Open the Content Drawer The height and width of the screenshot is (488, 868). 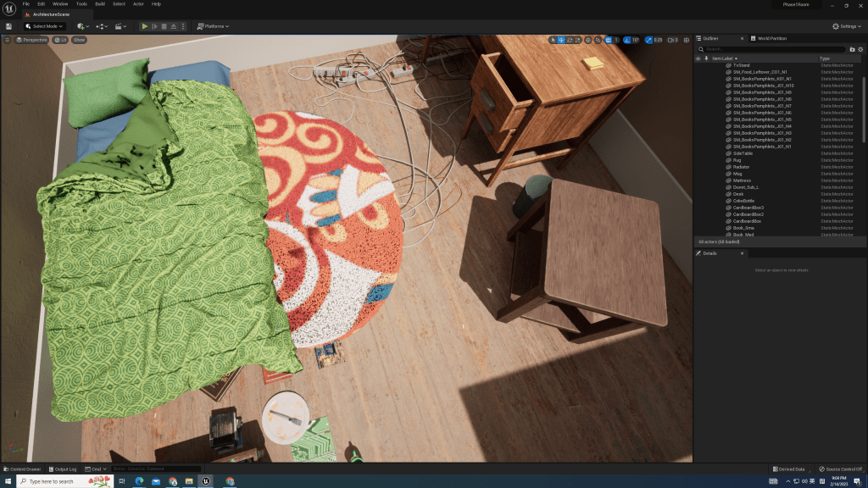pos(23,469)
